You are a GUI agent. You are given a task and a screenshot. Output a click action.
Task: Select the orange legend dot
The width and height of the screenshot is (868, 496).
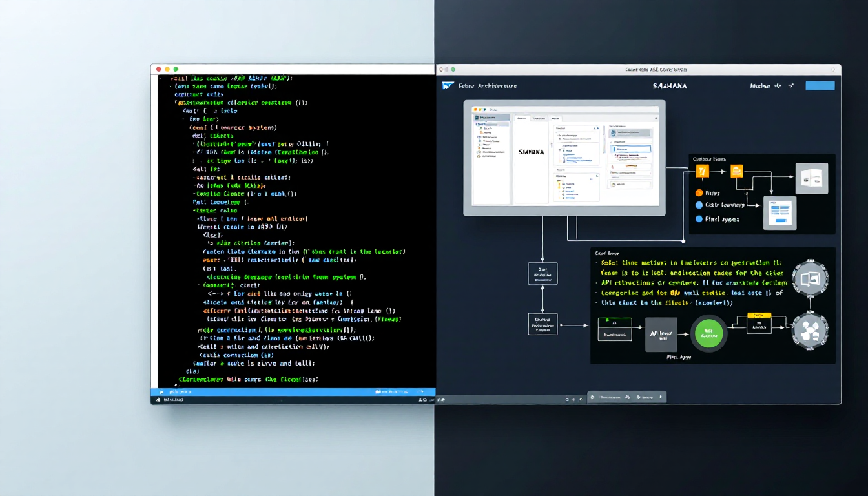(699, 192)
